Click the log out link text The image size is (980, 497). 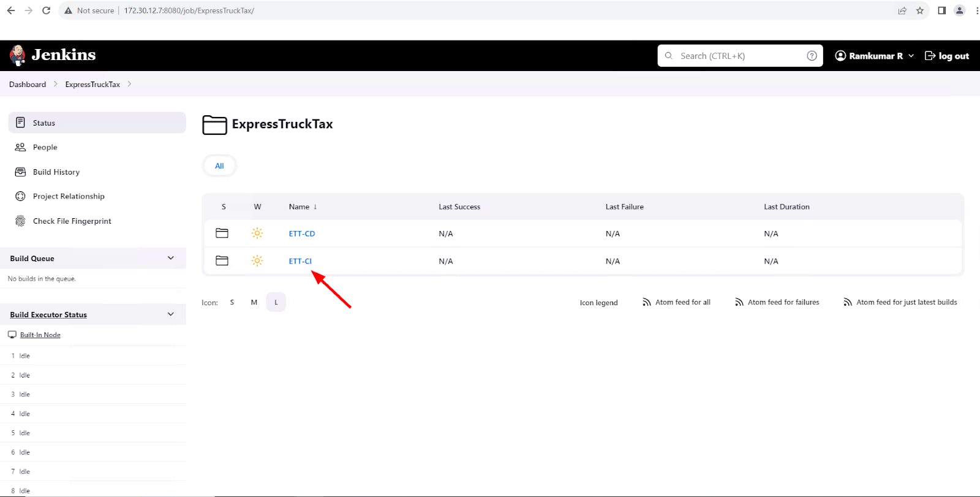point(954,56)
